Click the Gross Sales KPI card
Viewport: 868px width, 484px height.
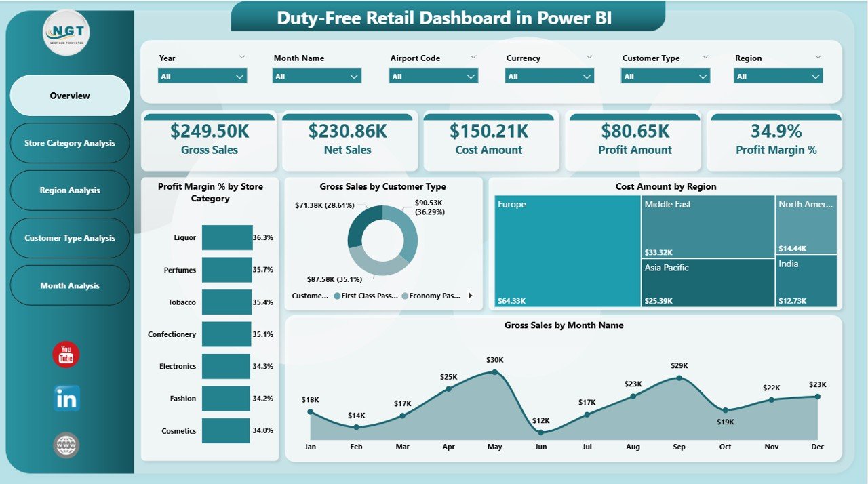209,140
